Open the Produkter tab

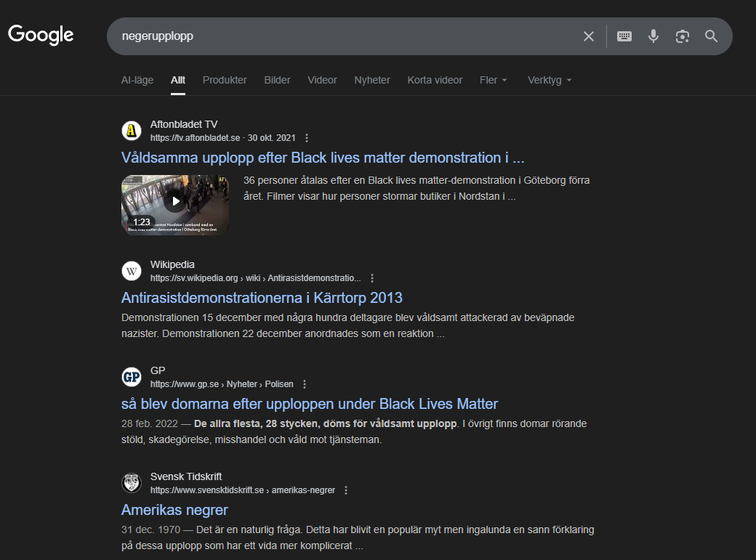click(225, 80)
